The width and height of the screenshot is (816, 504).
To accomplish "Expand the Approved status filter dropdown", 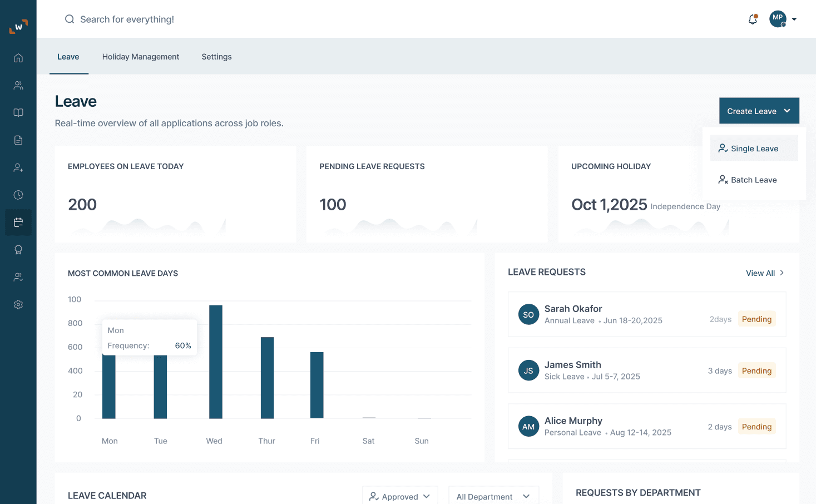I will pos(400,496).
